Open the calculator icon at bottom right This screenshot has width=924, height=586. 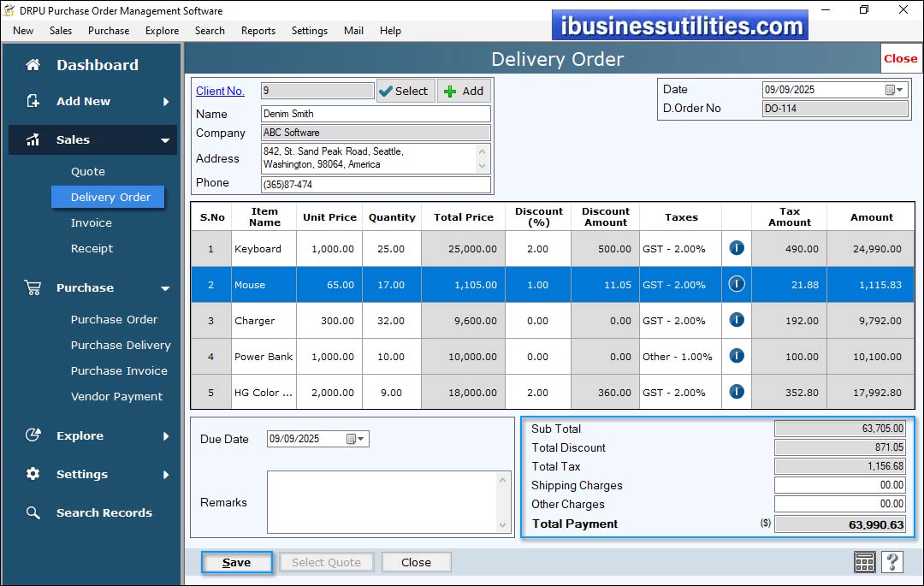tap(865, 562)
